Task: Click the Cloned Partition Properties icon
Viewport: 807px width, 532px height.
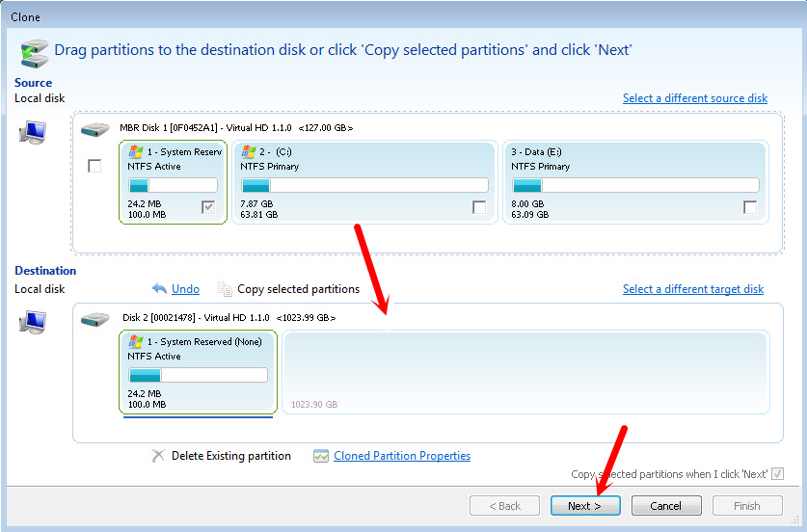Action: (x=321, y=456)
